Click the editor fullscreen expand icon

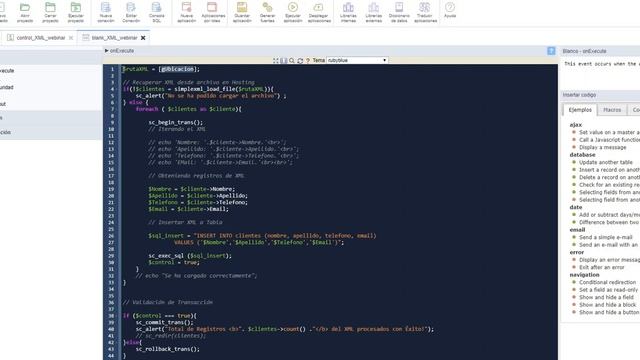point(276,60)
